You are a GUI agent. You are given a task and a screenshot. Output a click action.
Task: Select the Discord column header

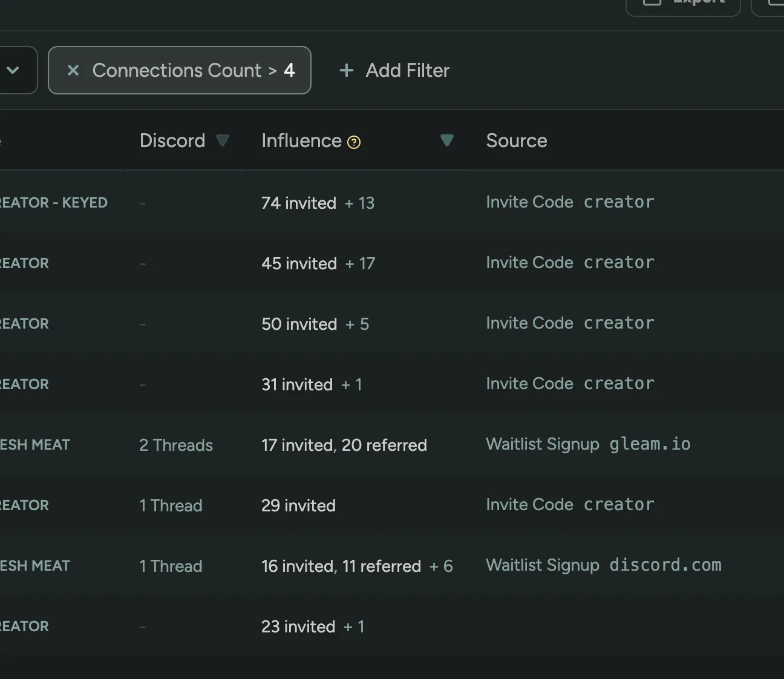click(x=172, y=140)
